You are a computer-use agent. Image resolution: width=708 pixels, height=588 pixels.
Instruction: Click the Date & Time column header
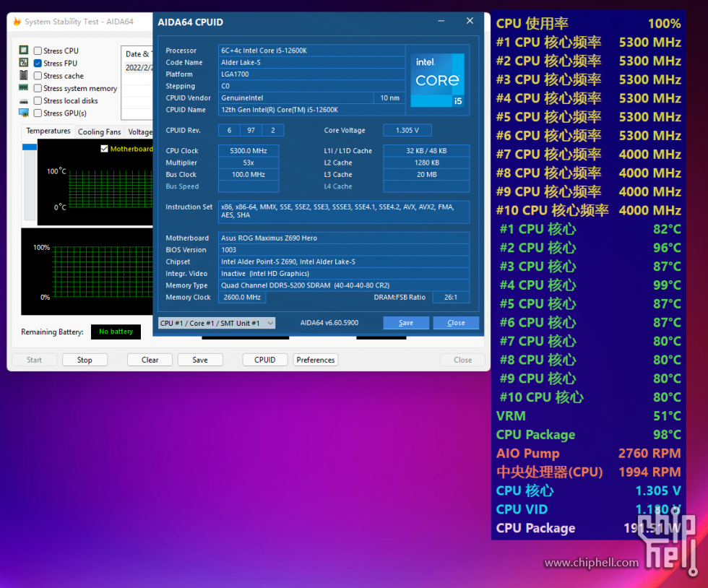(x=137, y=54)
